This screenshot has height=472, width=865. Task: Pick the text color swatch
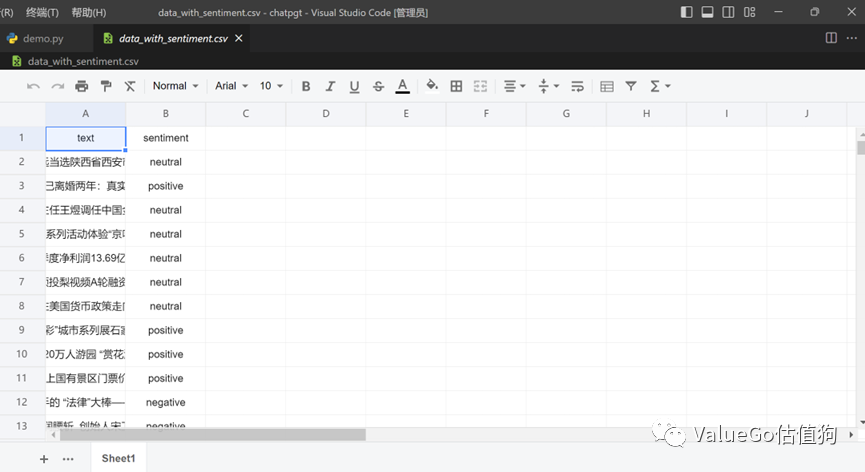tap(402, 86)
